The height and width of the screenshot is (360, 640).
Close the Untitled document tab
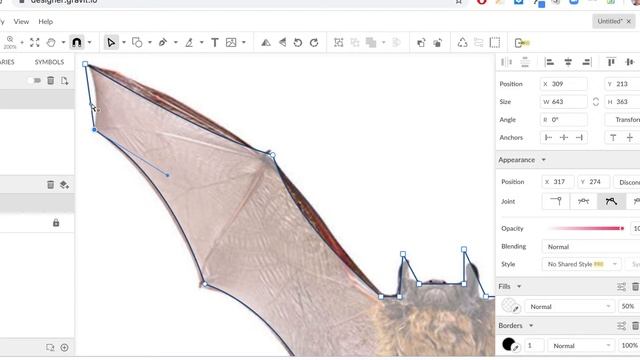pos(629,21)
